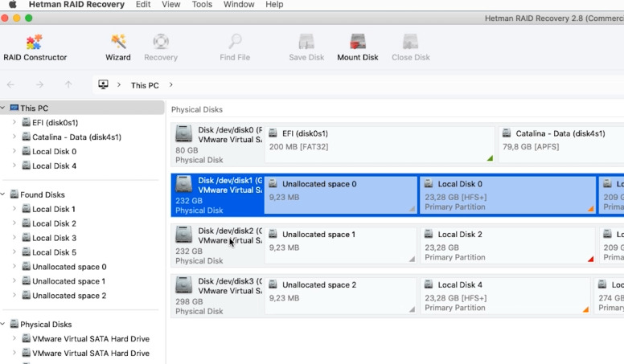Click the Local Disk 0 partition tile icon
The image size is (624, 364).
(429, 184)
